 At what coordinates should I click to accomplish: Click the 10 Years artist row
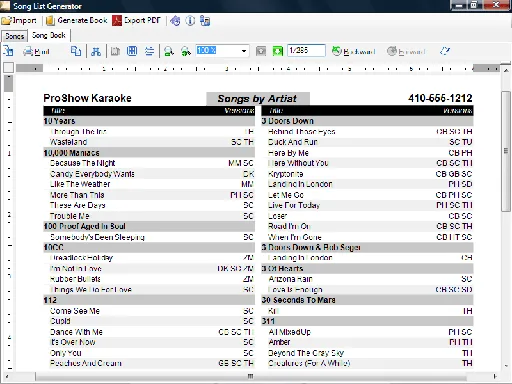tap(149, 121)
